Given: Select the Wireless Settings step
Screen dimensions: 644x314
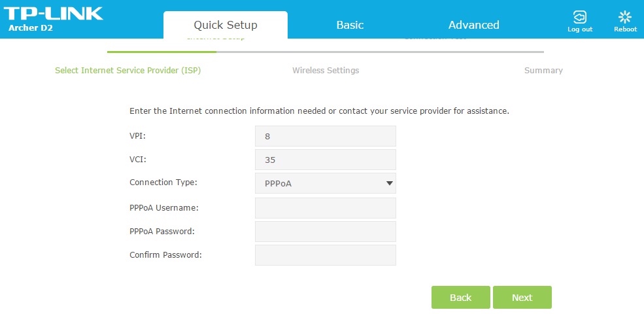Looking at the screenshot, I should (x=326, y=71).
